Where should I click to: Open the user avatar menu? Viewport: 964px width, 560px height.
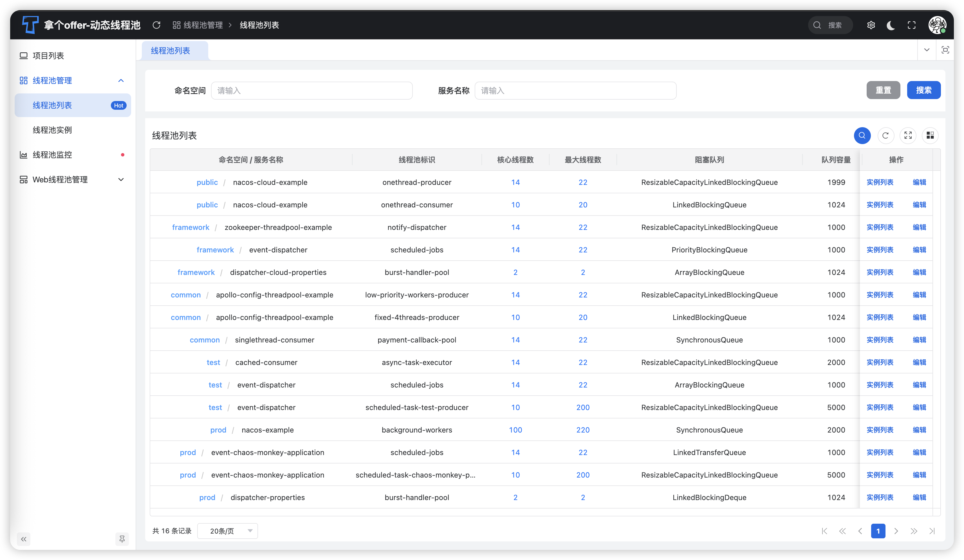click(x=937, y=25)
